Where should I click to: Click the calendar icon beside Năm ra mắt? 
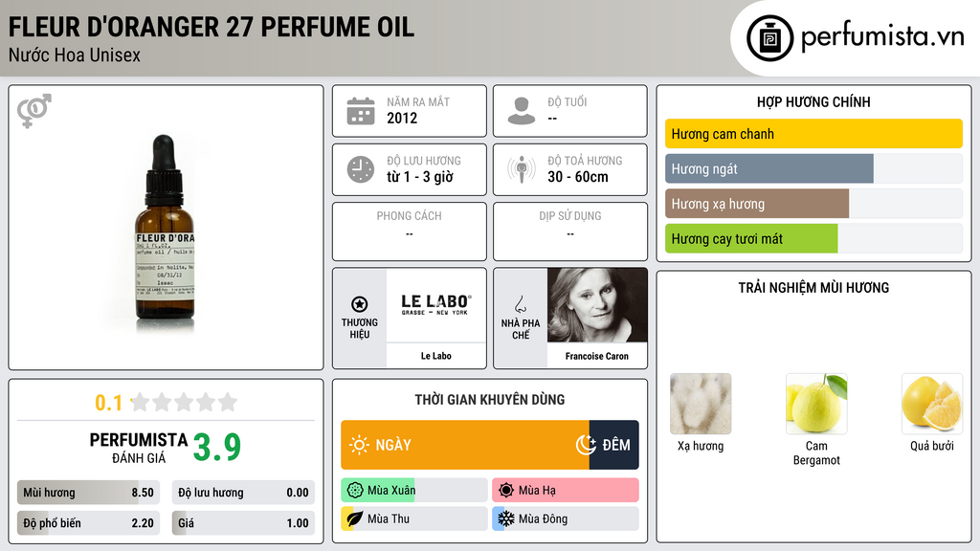[361, 111]
